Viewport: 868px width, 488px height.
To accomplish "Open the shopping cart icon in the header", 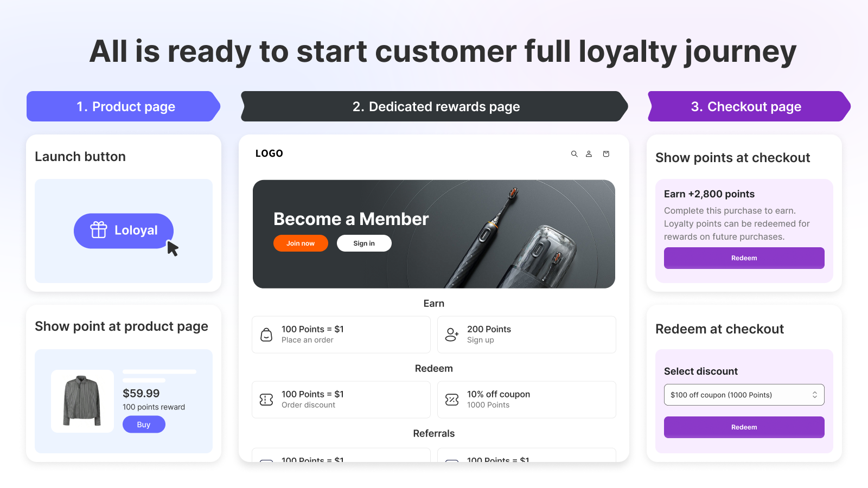I will pyautogui.click(x=606, y=154).
